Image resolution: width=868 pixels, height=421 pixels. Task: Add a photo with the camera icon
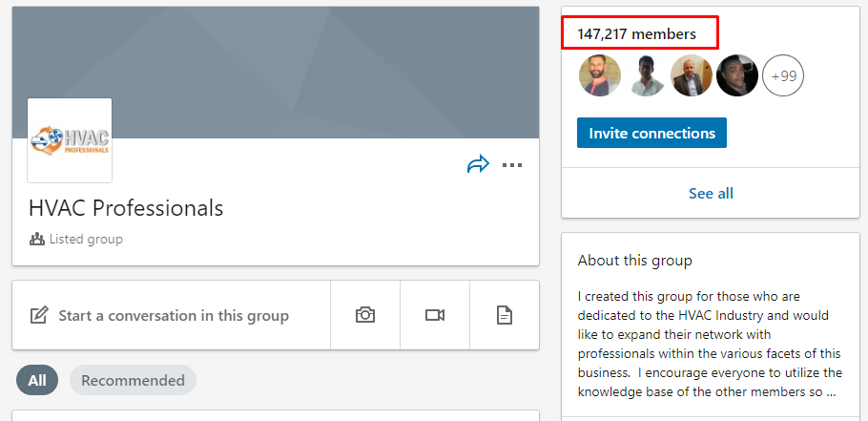point(365,315)
